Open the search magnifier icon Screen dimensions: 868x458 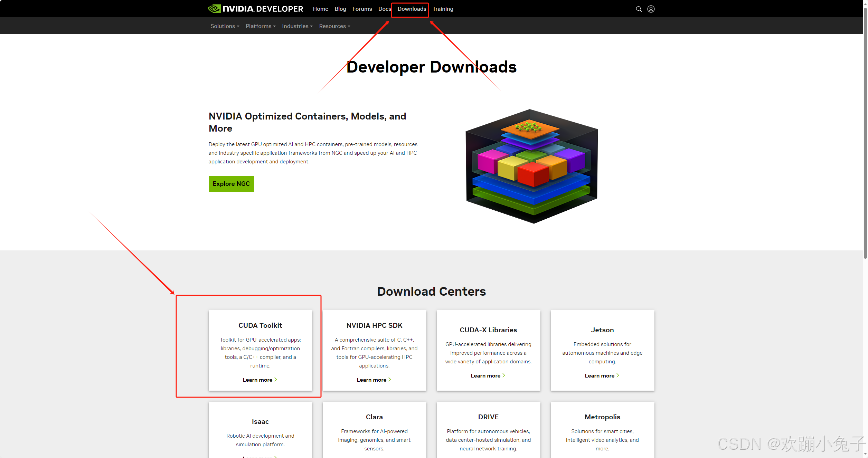coord(639,9)
